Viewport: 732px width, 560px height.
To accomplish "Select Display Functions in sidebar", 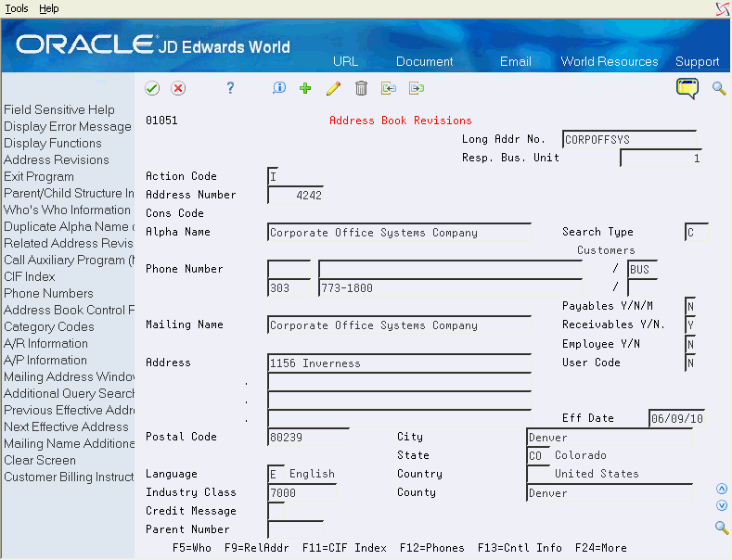I will point(53,144).
